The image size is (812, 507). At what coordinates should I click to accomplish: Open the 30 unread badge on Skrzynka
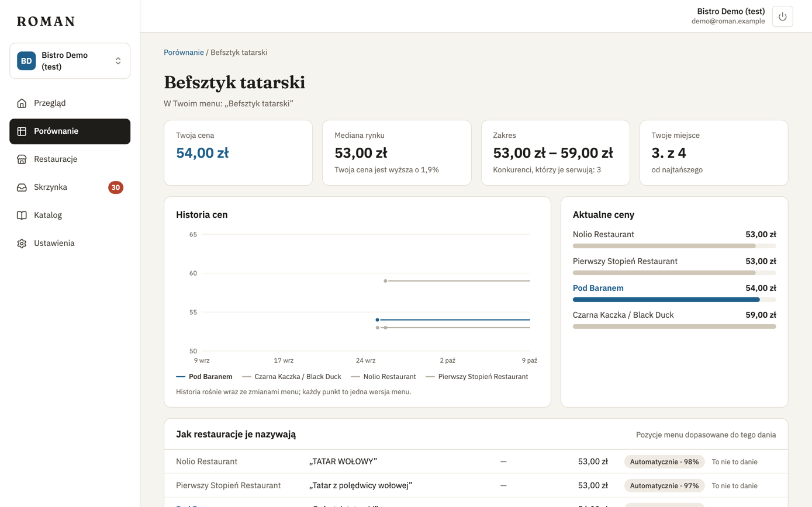(116, 187)
